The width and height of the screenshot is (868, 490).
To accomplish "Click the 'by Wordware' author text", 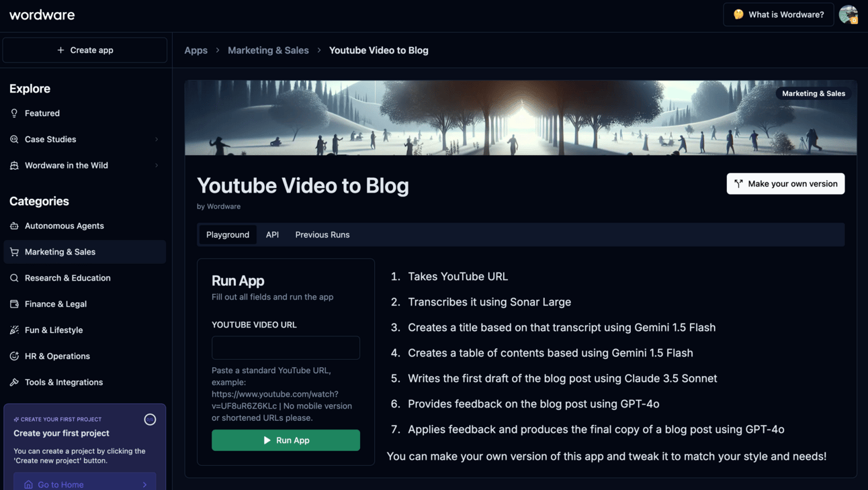I will tap(218, 207).
